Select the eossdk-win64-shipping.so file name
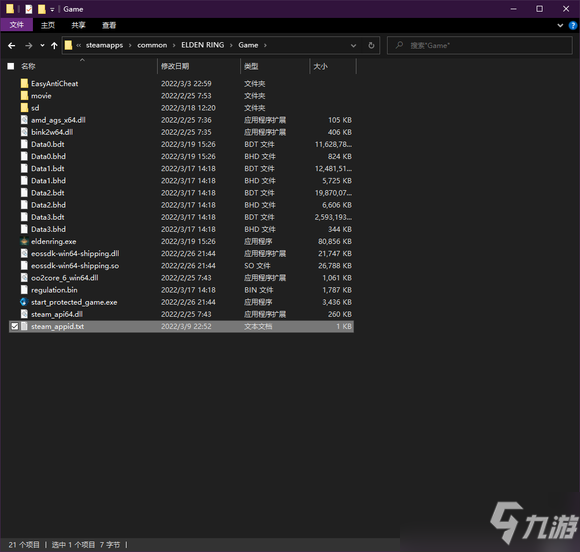 (x=75, y=266)
